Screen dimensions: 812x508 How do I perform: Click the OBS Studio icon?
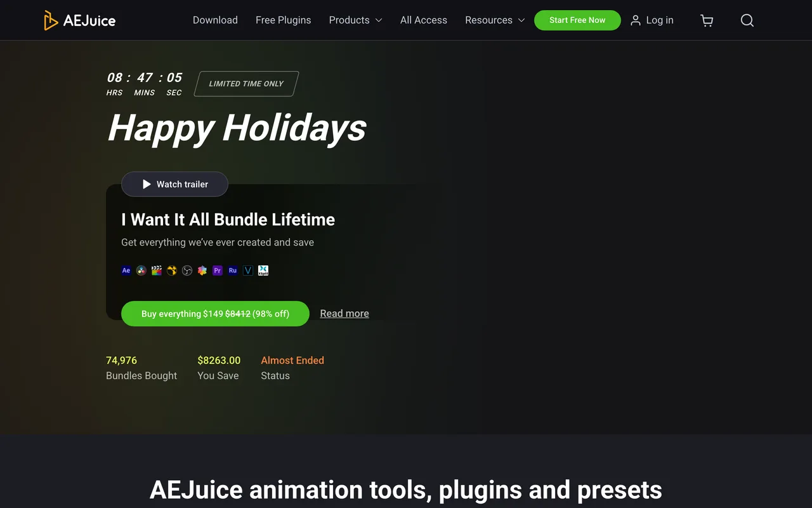pyautogui.click(x=187, y=271)
